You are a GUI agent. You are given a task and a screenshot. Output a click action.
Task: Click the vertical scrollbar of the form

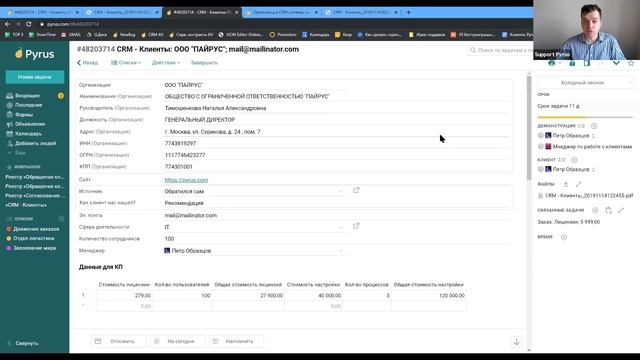coord(529,127)
